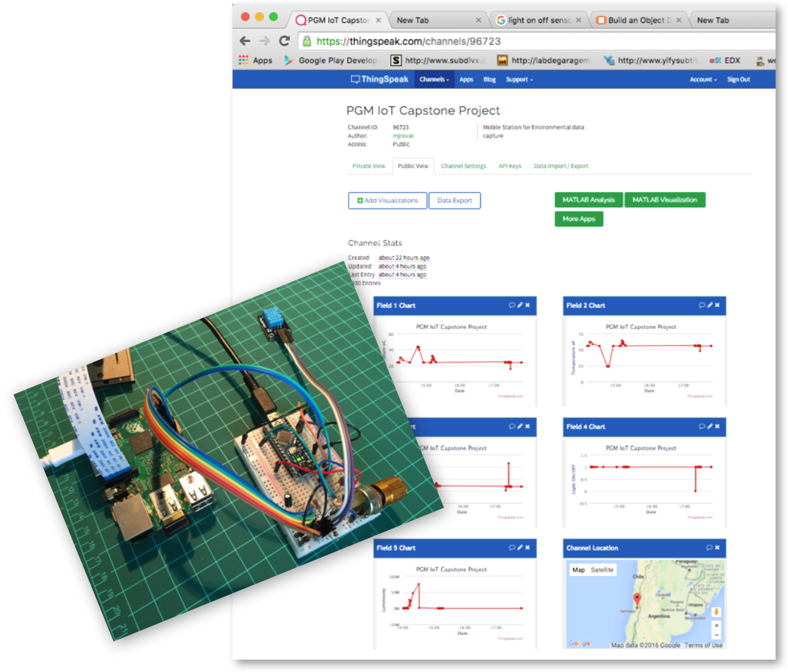Switch the channel map back to Map view
Viewport: 788px width, 672px height.
[579, 570]
